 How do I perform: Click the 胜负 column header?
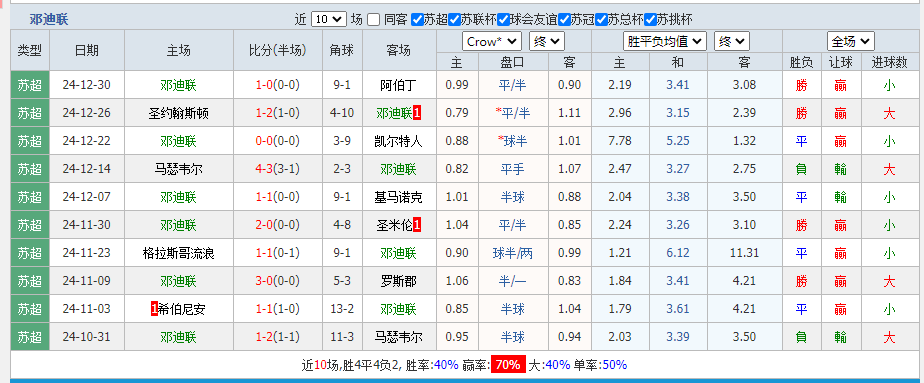click(801, 62)
